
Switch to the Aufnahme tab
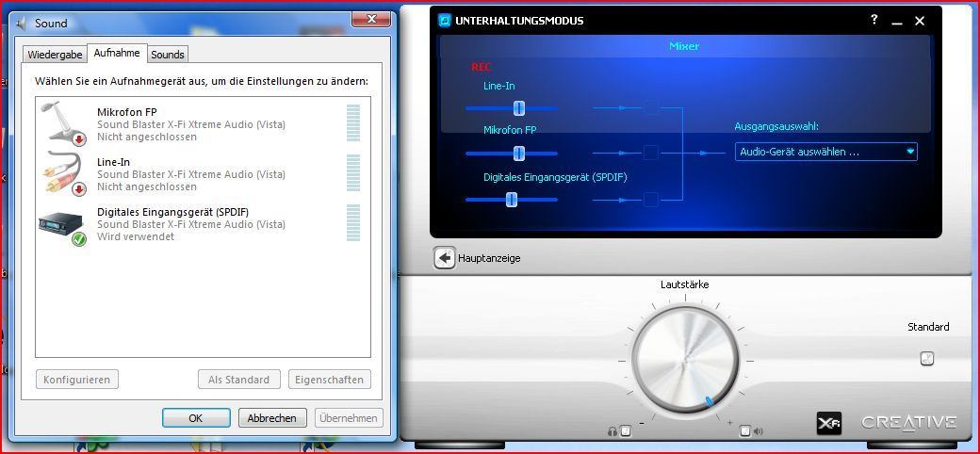117,53
